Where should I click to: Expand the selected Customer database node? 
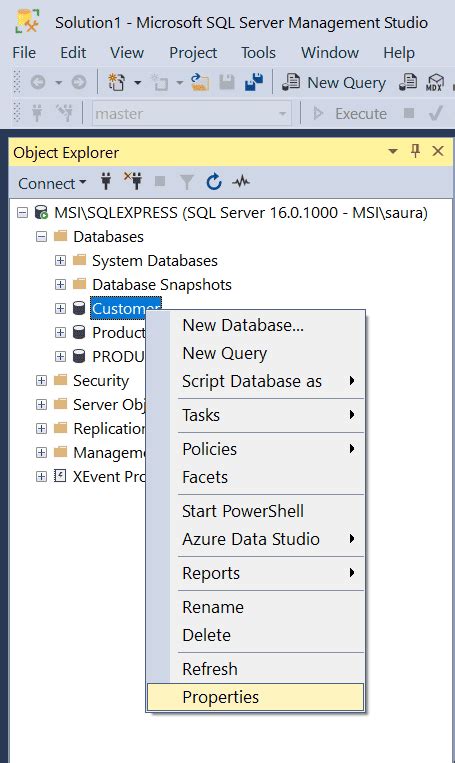[60, 308]
